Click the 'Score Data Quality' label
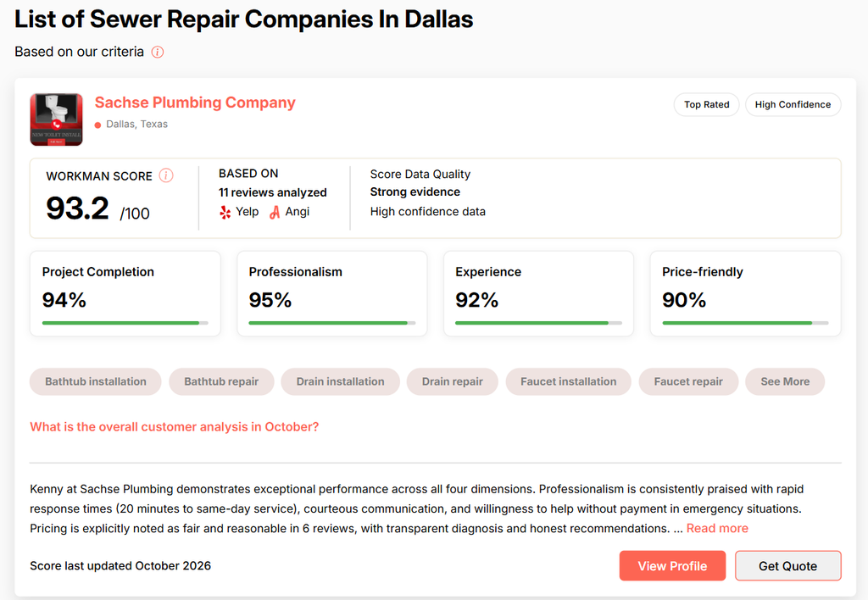The height and width of the screenshot is (600, 868). pyautogui.click(x=420, y=175)
